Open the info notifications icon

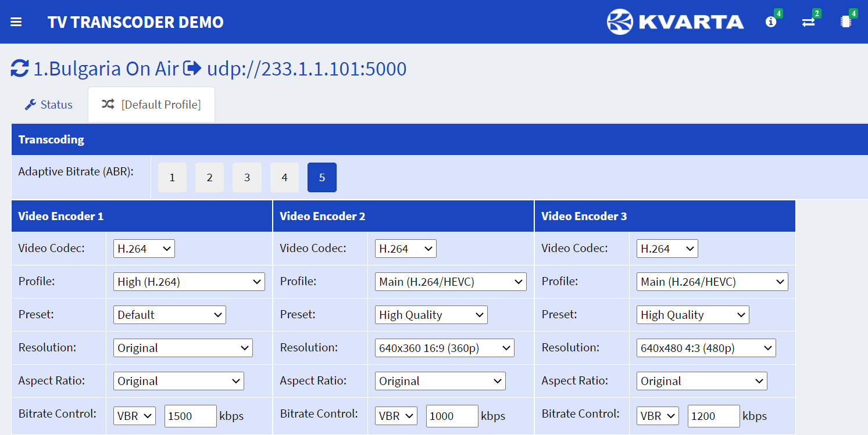[x=771, y=22]
